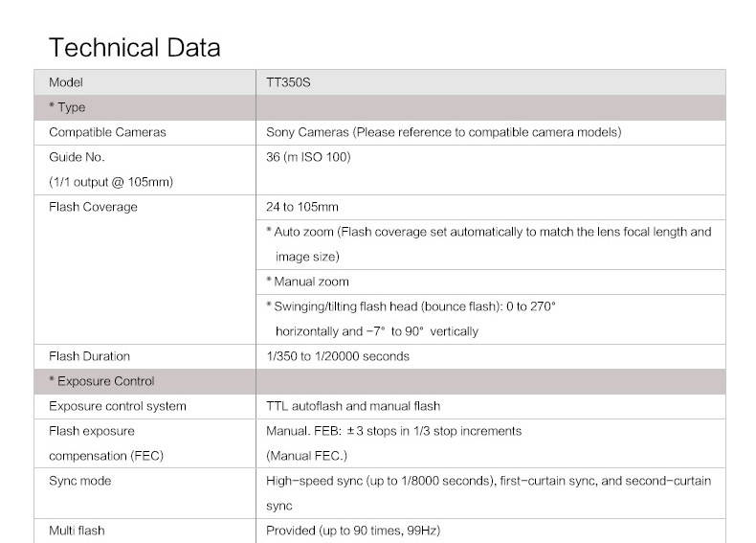Select the Multi flash Provided value
The image size is (756, 543).
click(x=352, y=531)
